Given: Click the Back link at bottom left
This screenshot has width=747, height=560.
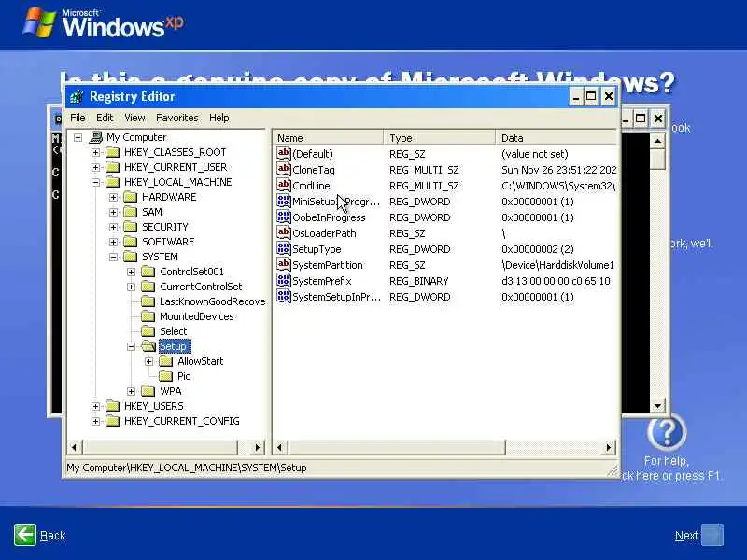Looking at the screenshot, I should [x=53, y=536].
